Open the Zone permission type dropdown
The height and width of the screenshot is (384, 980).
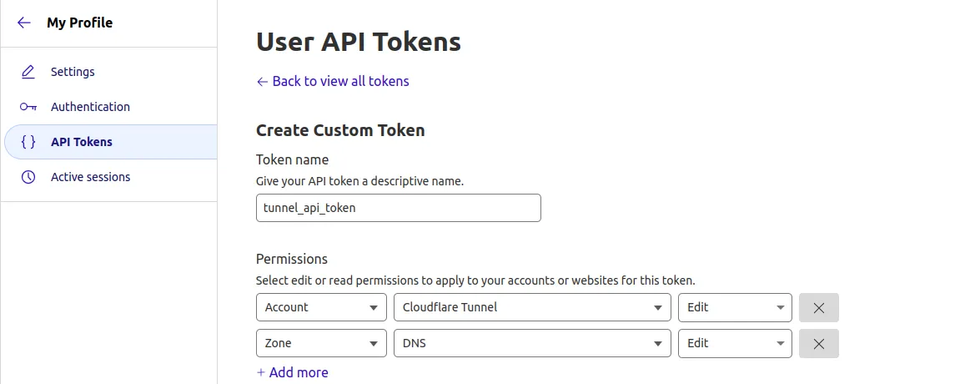[x=321, y=343]
